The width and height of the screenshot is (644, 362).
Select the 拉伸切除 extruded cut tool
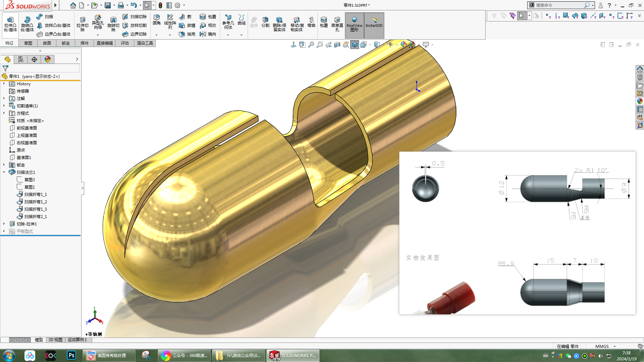83,24
